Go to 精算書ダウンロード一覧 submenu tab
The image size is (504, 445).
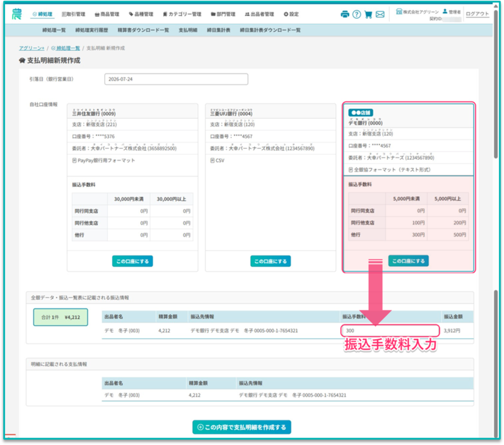pos(143,30)
